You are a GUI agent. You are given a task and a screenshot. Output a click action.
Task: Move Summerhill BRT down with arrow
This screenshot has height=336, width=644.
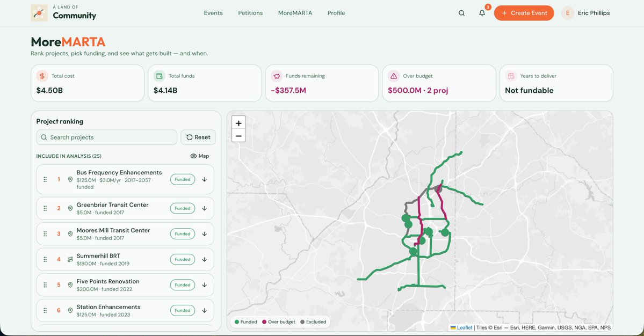tap(205, 259)
